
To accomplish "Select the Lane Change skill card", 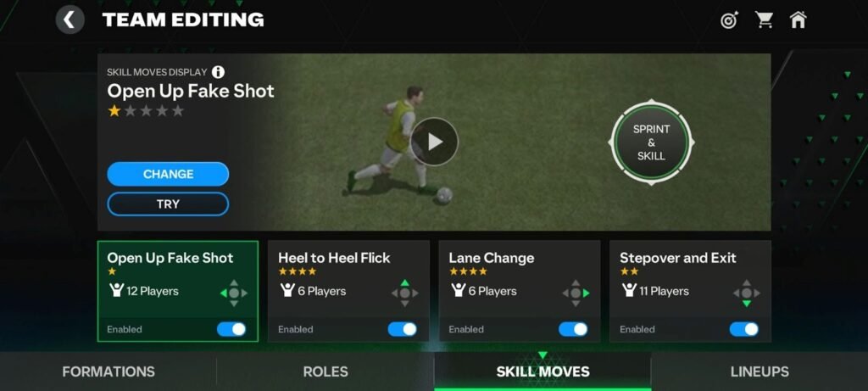I will [x=520, y=291].
